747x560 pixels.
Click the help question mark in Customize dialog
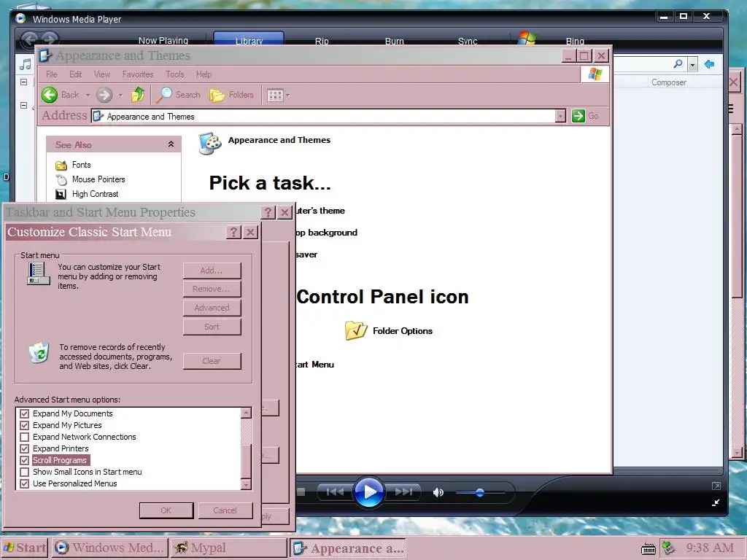point(233,232)
